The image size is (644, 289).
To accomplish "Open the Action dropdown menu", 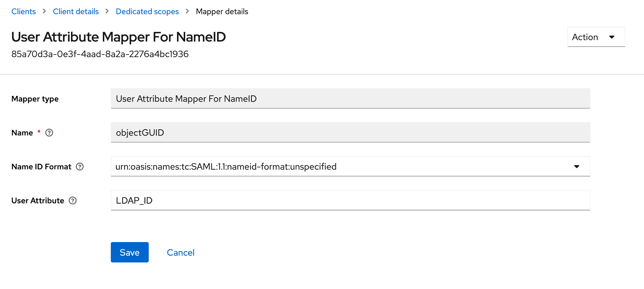I will click(596, 37).
